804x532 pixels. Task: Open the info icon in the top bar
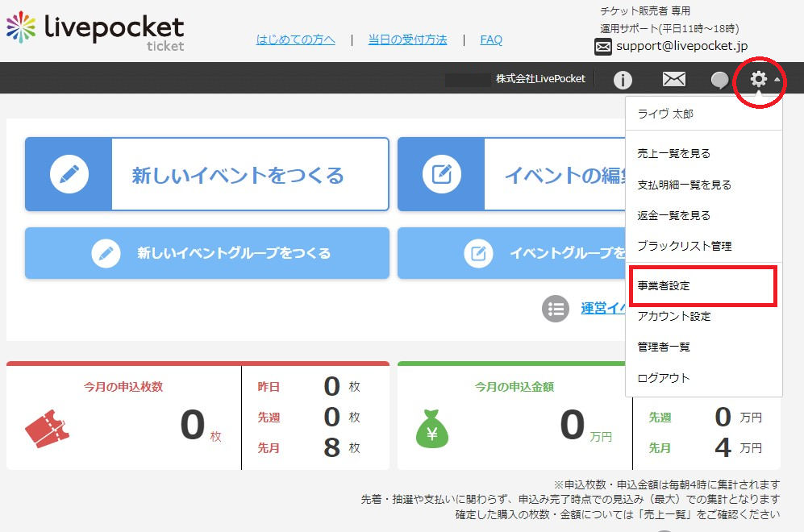coord(621,79)
